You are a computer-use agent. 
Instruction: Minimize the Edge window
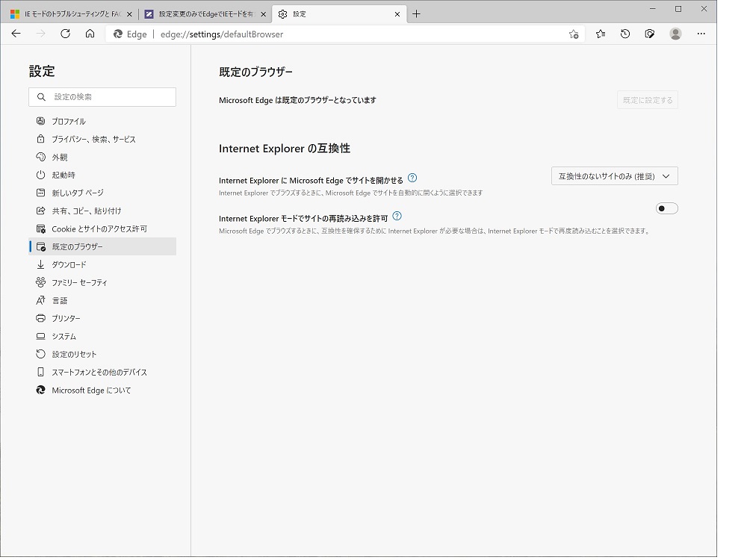coord(653,9)
